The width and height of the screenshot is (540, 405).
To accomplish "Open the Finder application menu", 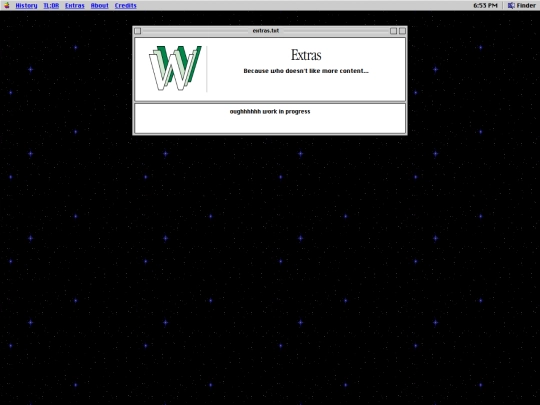I will pos(521,6).
